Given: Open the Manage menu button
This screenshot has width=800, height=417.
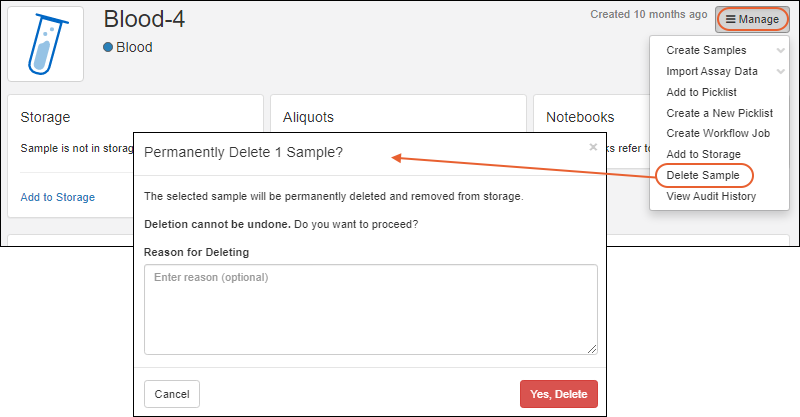Looking at the screenshot, I should [x=752, y=19].
